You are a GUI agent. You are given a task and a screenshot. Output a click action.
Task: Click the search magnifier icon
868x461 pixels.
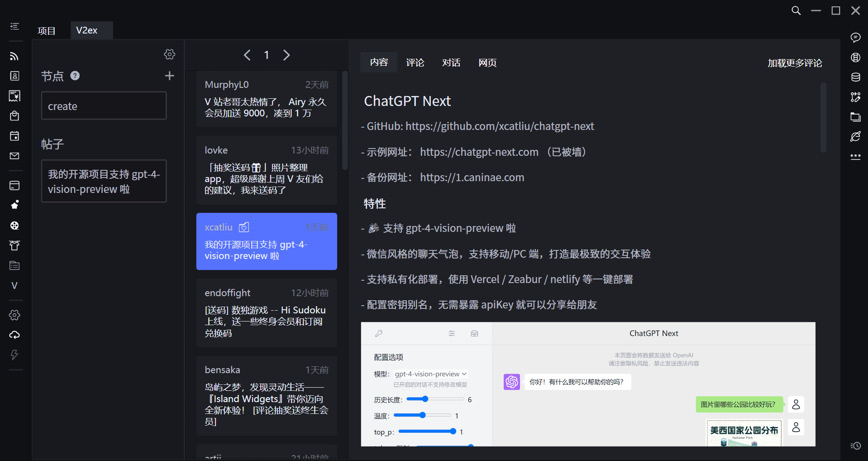tap(796, 10)
